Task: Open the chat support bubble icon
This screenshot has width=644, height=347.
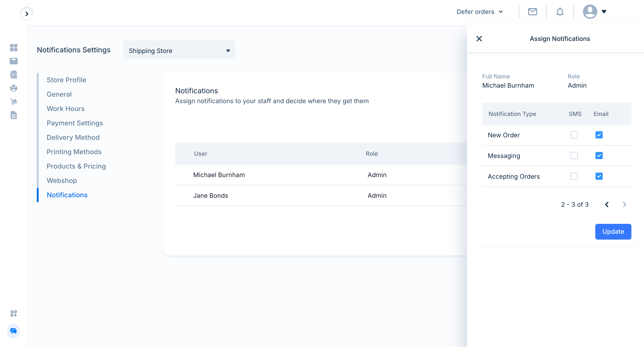Action: (x=13, y=331)
